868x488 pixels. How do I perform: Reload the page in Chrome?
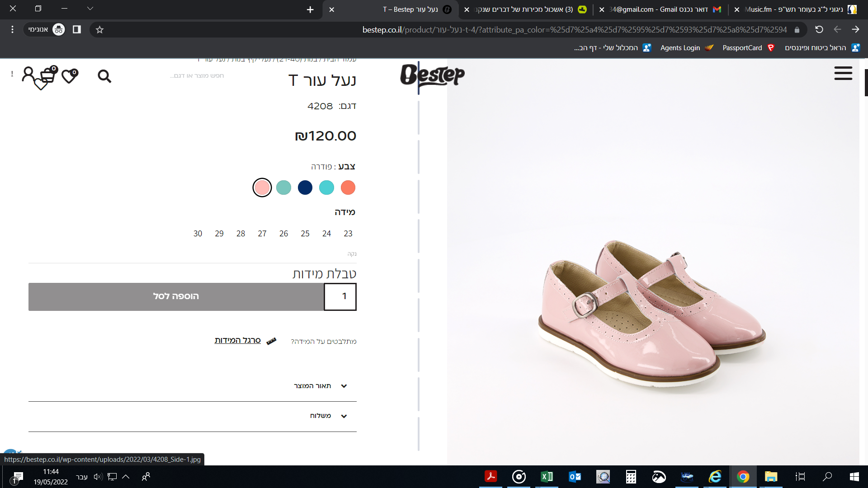click(x=819, y=30)
